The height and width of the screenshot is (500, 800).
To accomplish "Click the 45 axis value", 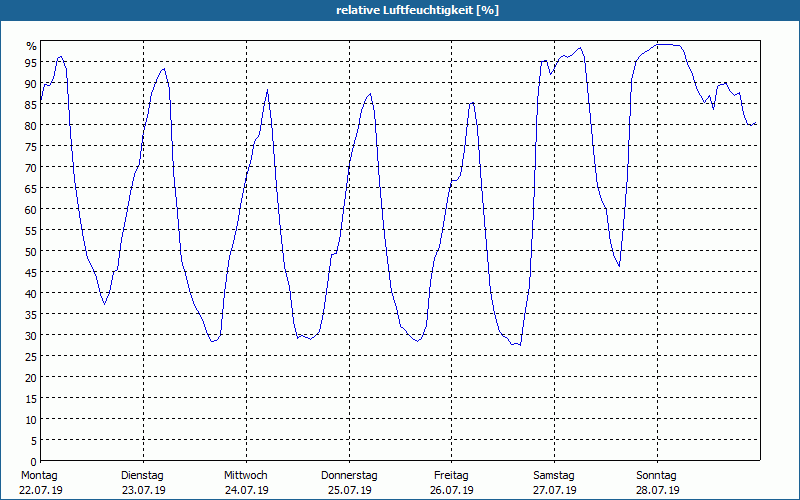I will [x=31, y=273].
